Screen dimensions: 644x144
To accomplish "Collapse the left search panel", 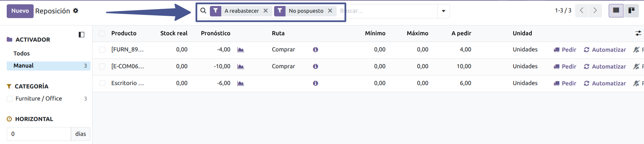I will pyautogui.click(x=81, y=35).
